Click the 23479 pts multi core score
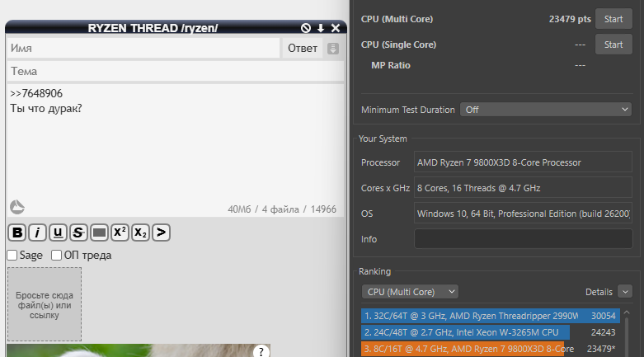644x357 pixels. (570, 19)
